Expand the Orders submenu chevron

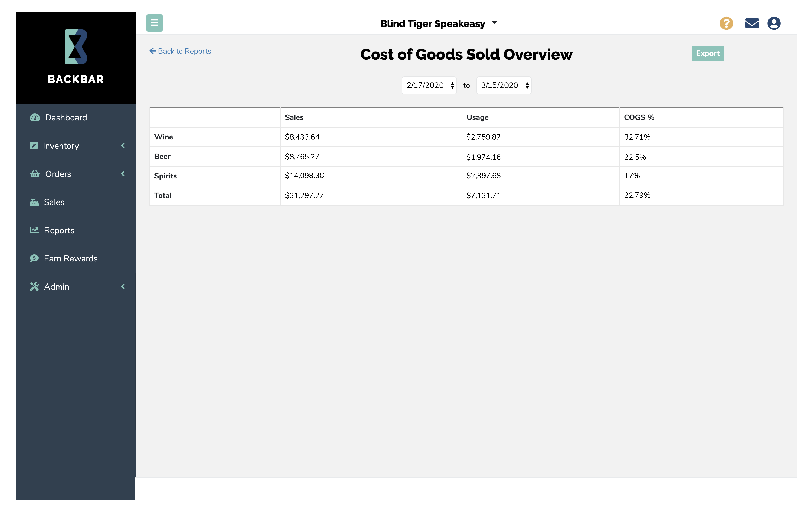[123, 174]
